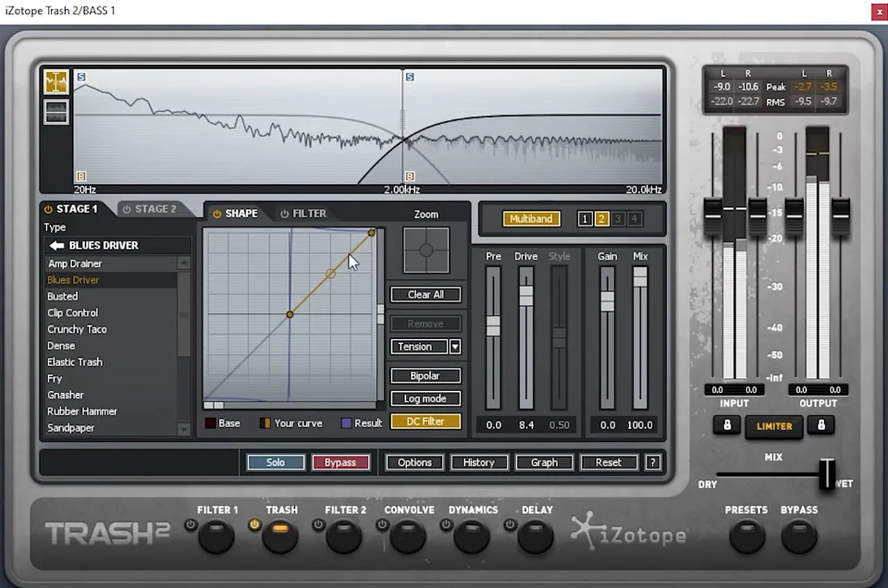Click the Dry/Wet mix slider handle

pos(827,475)
